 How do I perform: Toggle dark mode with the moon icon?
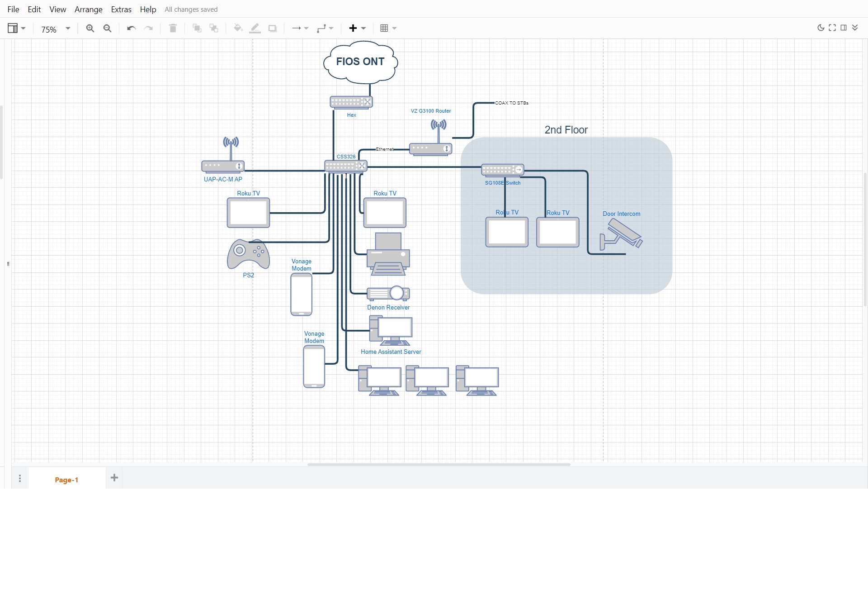click(821, 28)
